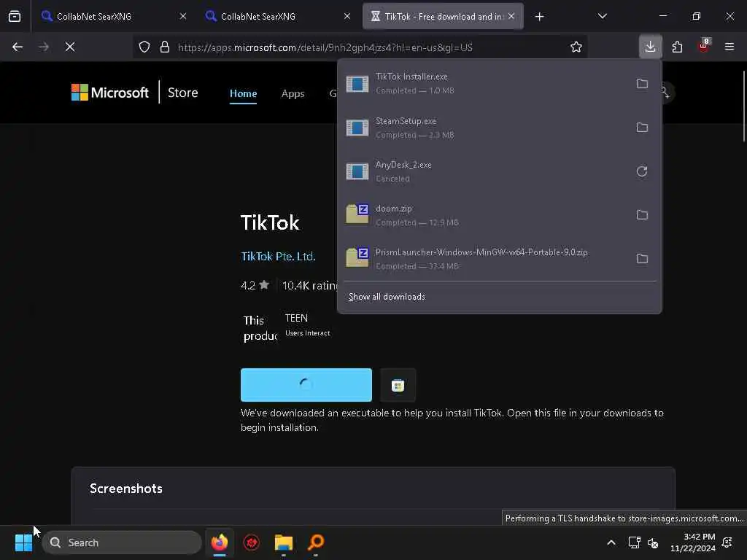Click the TEEN age rating label

click(296, 318)
